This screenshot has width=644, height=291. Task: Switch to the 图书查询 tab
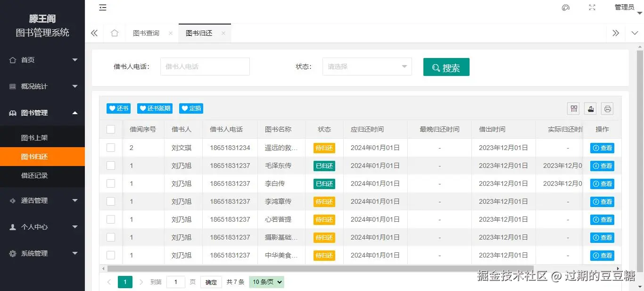[x=146, y=33]
